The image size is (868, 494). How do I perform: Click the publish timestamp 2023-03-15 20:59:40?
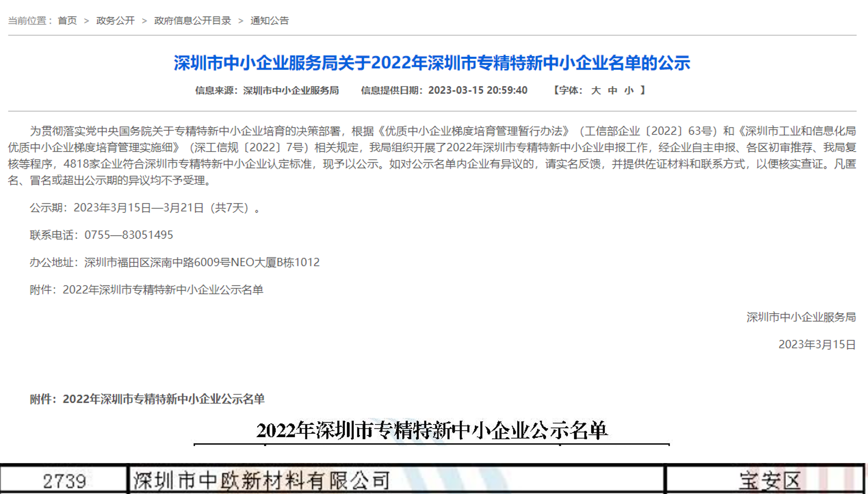(477, 90)
